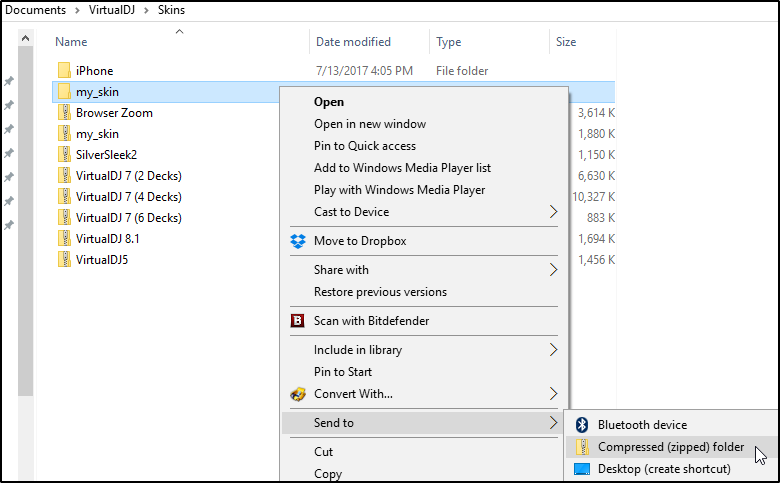Screen dimensions: 780x483
Task: Click the VirtualDJ 7 (4 Decks) zip icon
Action: pos(64,196)
